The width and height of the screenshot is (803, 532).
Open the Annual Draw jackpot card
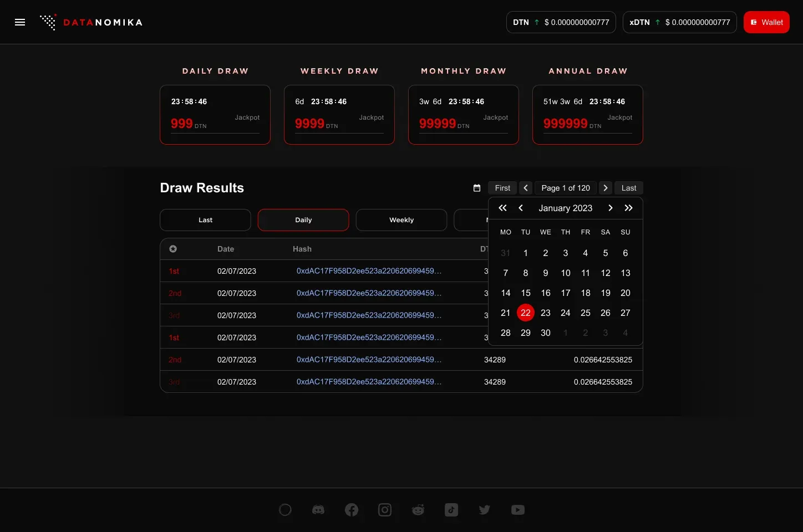(x=588, y=115)
